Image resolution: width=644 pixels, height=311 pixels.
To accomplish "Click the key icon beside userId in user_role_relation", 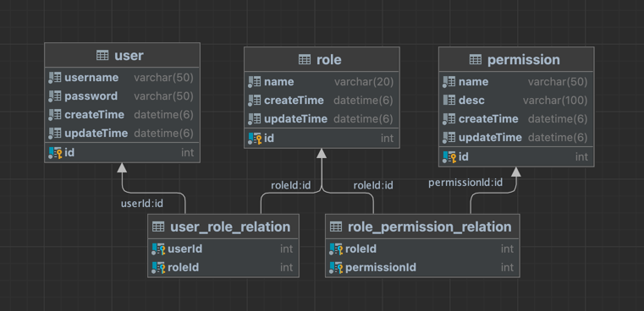I will click(x=158, y=249).
